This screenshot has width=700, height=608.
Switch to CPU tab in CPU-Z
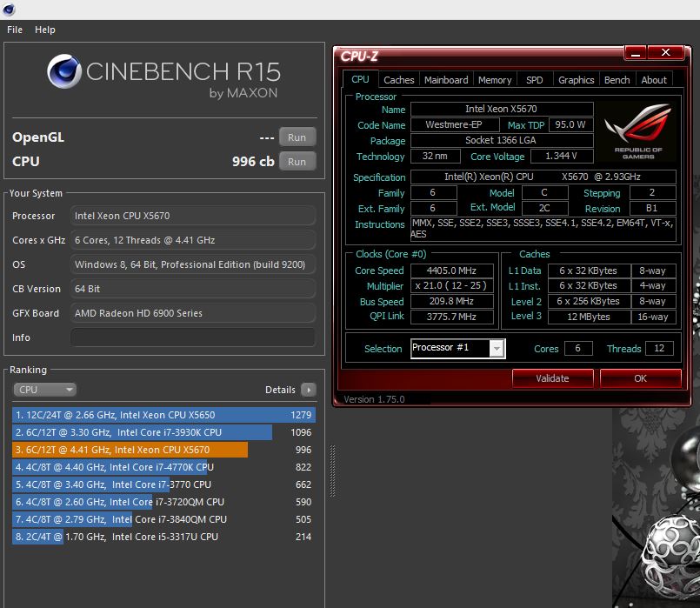pyautogui.click(x=360, y=79)
